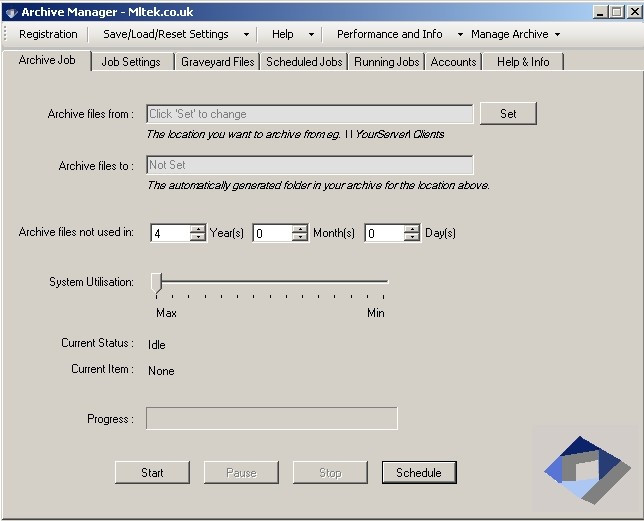Viewport: 644px width, 521px height.
Task: Increase the Month(s) spinner value
Action: pos(300,229)
